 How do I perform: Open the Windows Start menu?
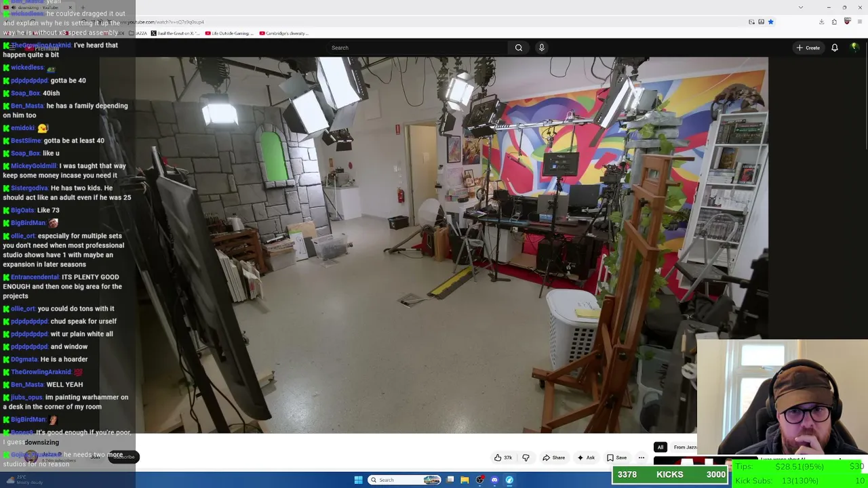[x=358, y=480]
